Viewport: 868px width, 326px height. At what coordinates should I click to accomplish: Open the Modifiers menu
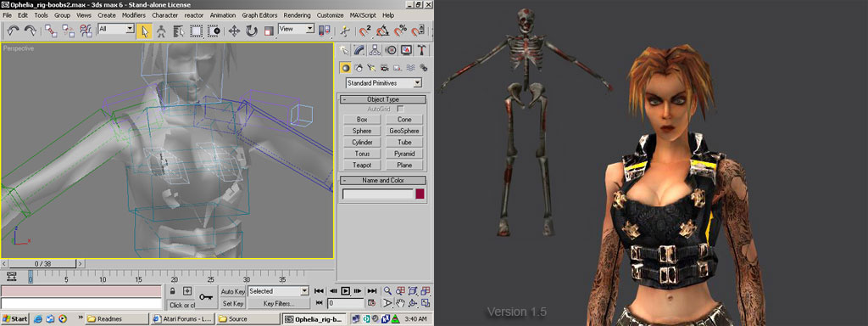(x=133, y=15)
